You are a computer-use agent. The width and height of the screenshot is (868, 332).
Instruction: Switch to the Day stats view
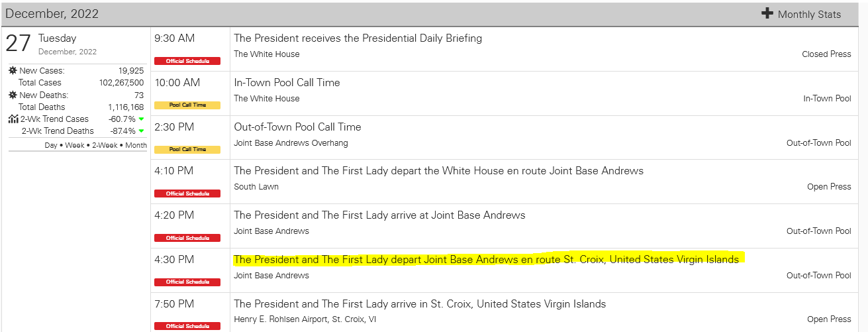[51, 145]
